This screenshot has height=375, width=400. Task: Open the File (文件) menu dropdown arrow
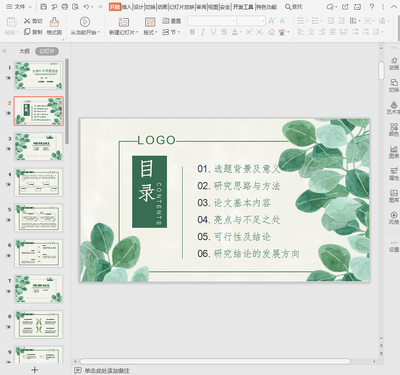[x=30, y=7]
